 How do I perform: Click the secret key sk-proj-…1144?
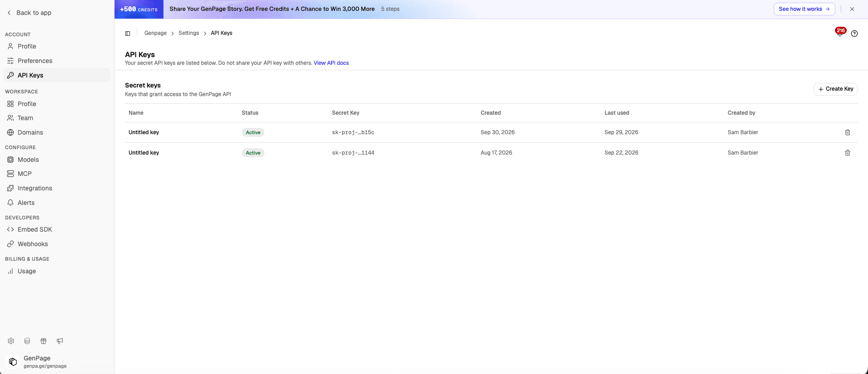(x=353, y=153)
